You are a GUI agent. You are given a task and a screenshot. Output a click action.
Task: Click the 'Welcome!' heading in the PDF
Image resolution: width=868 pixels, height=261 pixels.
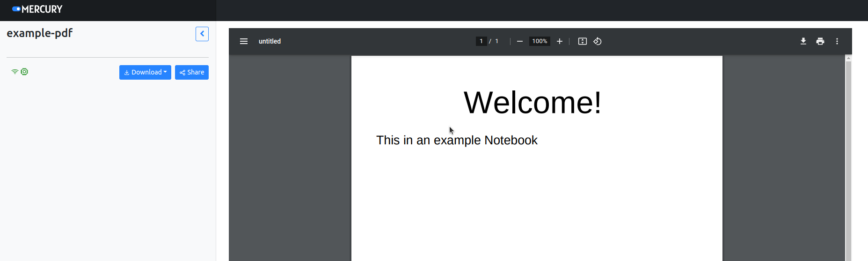coord(532,102)
